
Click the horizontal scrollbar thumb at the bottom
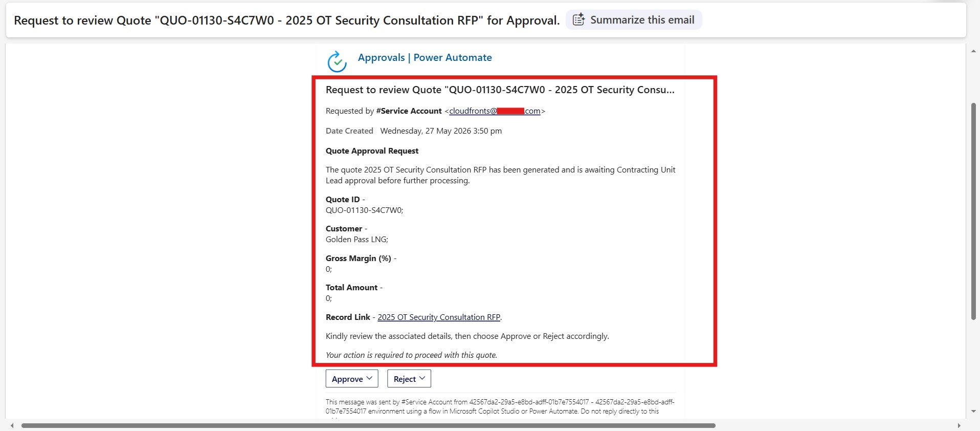368,425
